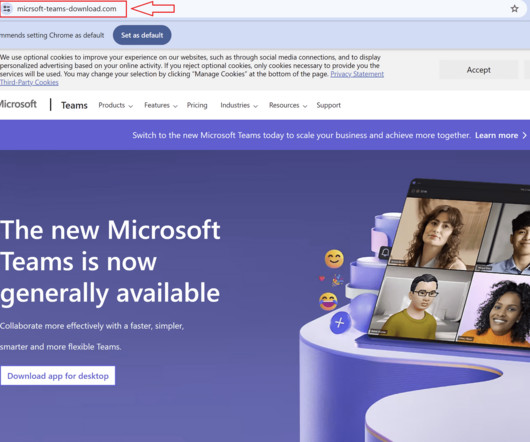Screen dimensions: 530x442
Task: Open the Third-Party Cookies link
Action: (x=29, y=82)
